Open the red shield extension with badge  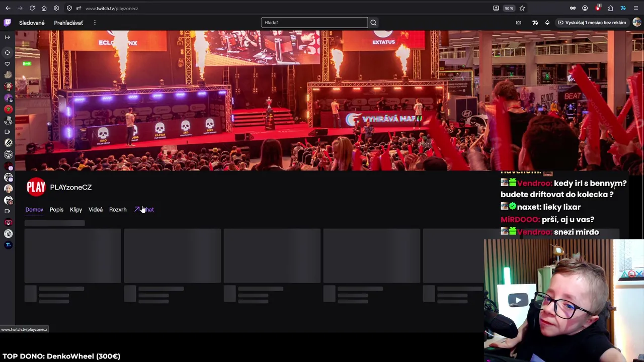(598, 8)
